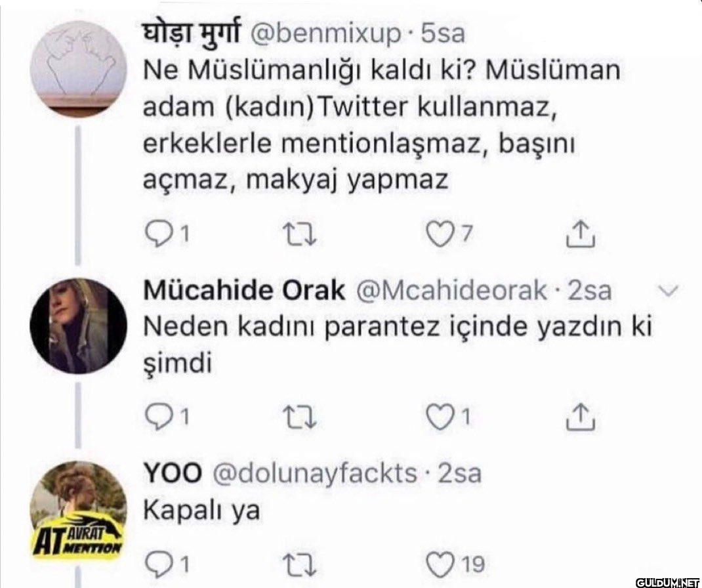Click the display name Mücahide Orak
The width and height of the screenshot is (702, 588).
coord(244,291)
